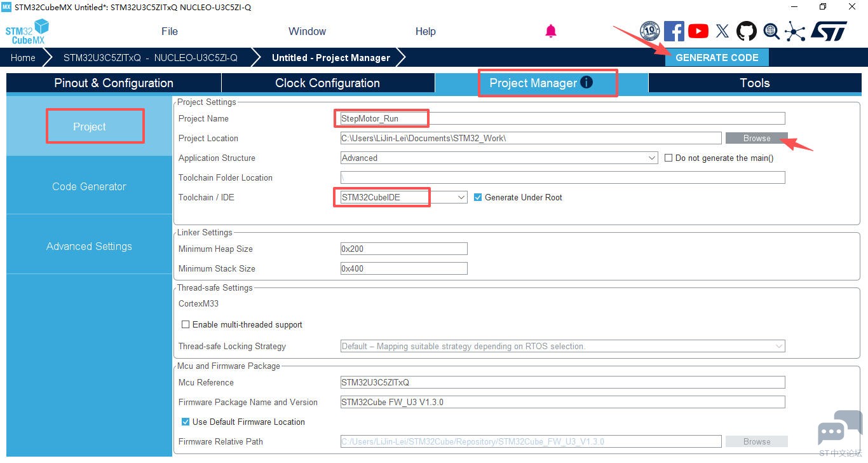Click the 'Toolchain / IDE' label
This screenshot has width=868, height=463.
pos(207,197)
